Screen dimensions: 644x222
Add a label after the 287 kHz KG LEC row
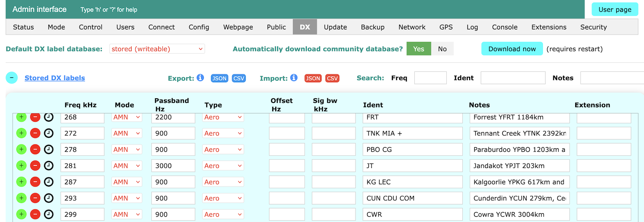(21, 182)
